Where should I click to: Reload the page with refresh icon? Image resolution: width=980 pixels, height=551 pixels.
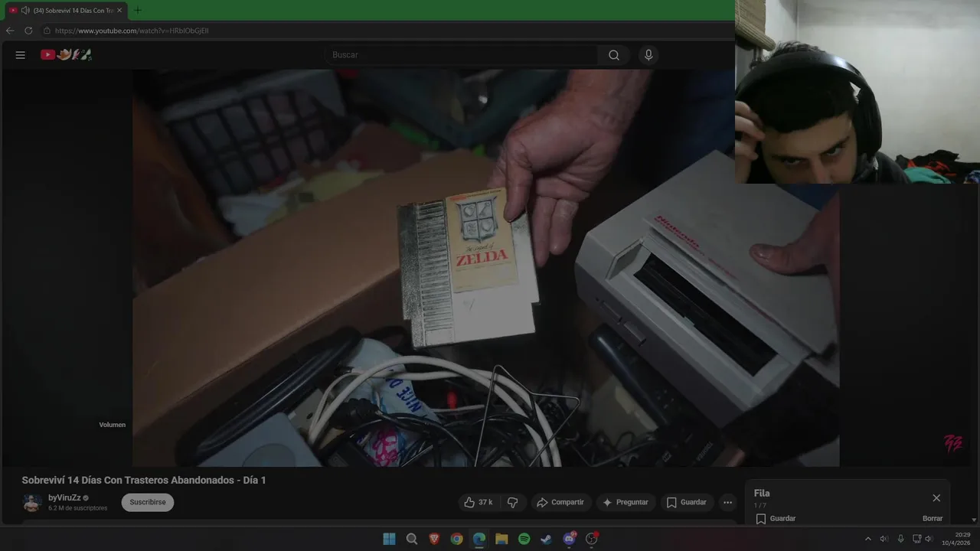(28, 31)
